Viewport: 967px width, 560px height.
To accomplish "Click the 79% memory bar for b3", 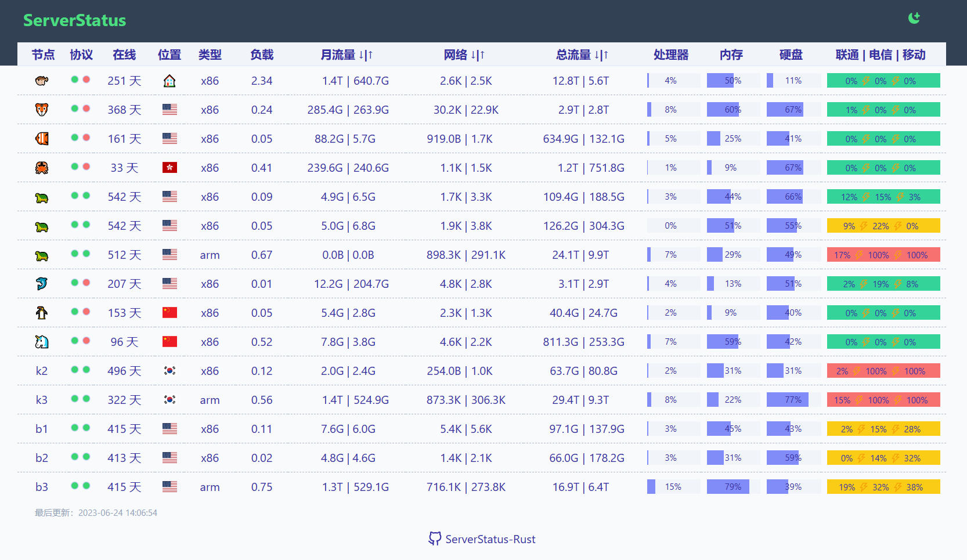I will click(733, 487).
